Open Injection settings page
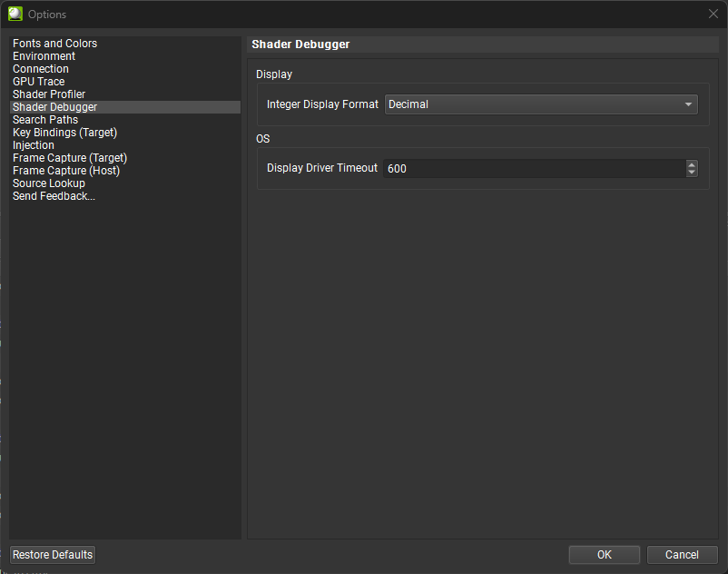728x574 pixels. pyautogui.click(x=33, y=144)
